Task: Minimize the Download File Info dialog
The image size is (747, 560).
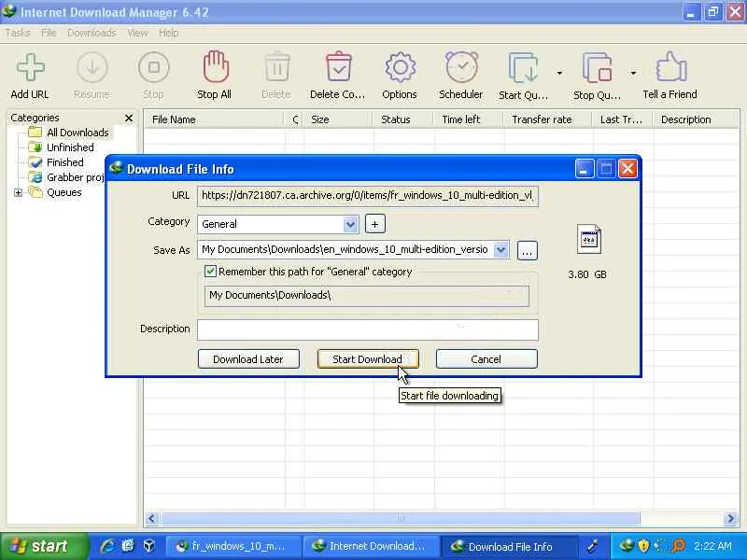Action: click(585, 169)
